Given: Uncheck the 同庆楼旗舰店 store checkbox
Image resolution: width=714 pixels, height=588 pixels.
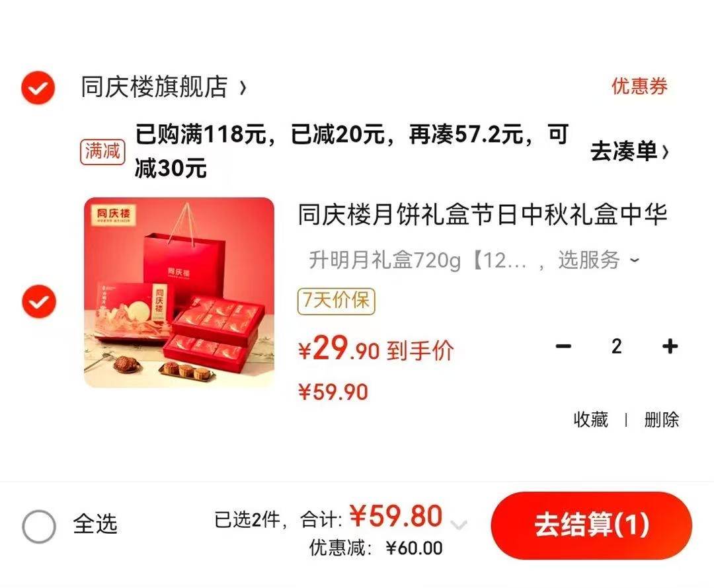Looking at the screenshot, I should pos(38,87).
